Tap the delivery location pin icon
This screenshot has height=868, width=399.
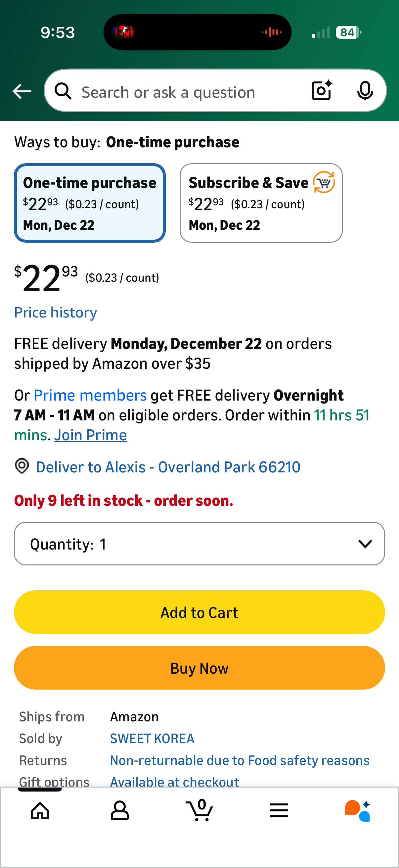pyautogui.click(x=22, y=466)
